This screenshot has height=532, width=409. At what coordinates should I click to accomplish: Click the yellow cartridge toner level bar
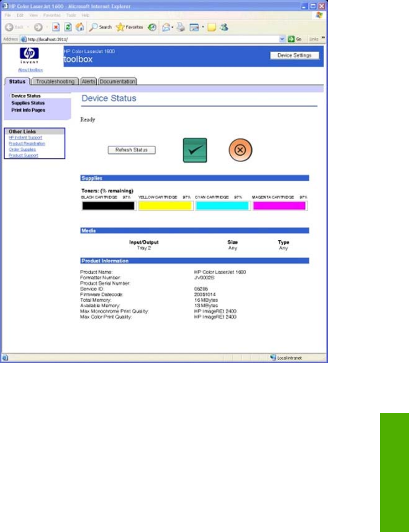point(165,206)
